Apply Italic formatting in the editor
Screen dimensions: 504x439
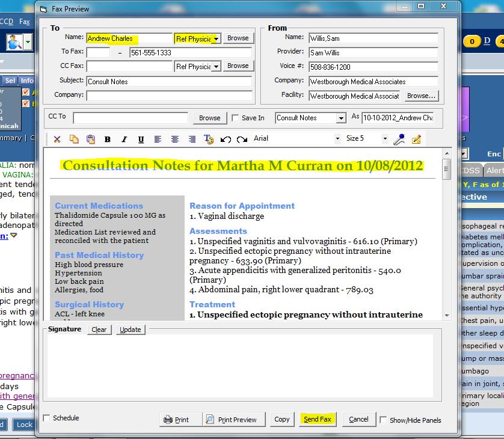click(x=124, y=139)
